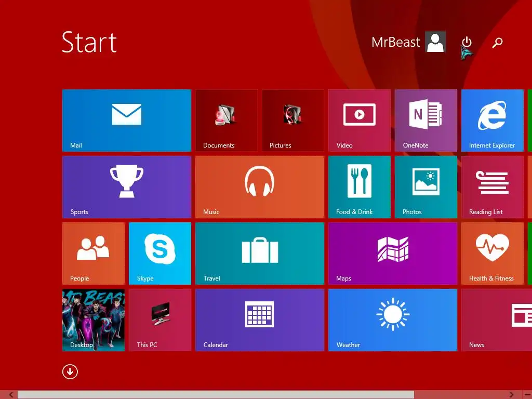The image size is (532, 399).
Task: Click the Start heading text
Action: (89, 42)
